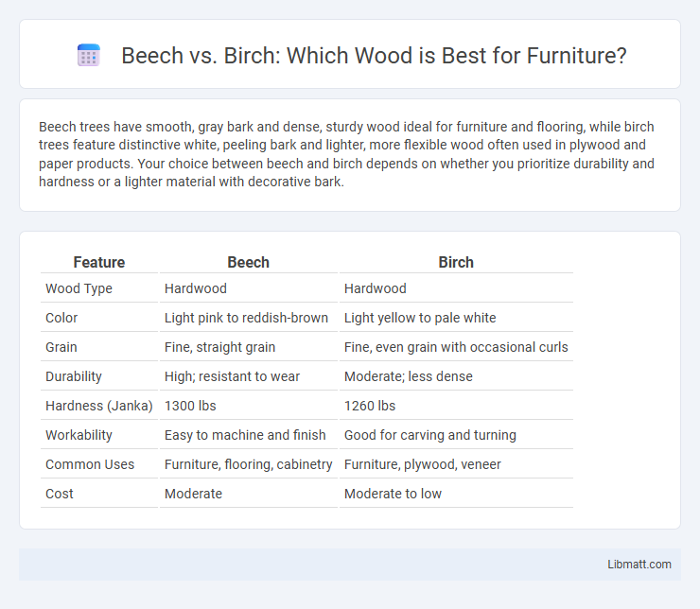Click 'Hardwood' in the Birch column

pyautogui.click(x=375, y=288)
